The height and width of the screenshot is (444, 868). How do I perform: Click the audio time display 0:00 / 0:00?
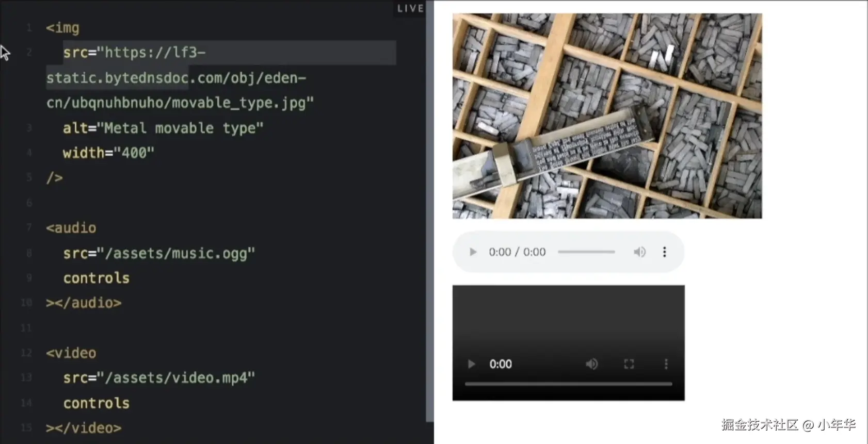click(517, 252)
